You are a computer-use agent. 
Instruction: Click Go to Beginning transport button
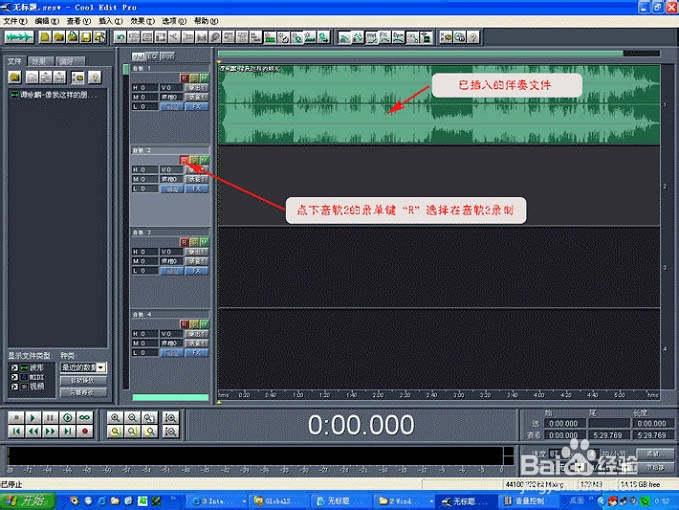[16, 431]
